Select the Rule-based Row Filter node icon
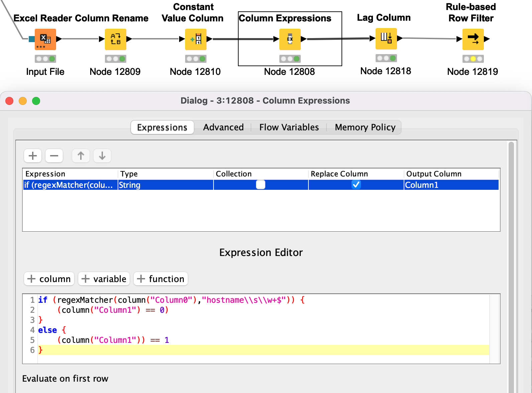Image resolution: width=532 pixels, height=393 pixels. (473, 39)
